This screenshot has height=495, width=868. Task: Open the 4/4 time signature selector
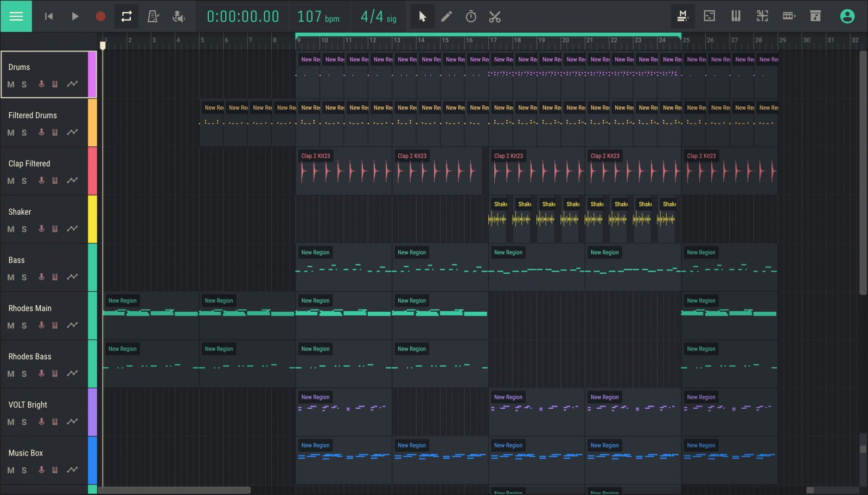378,17
